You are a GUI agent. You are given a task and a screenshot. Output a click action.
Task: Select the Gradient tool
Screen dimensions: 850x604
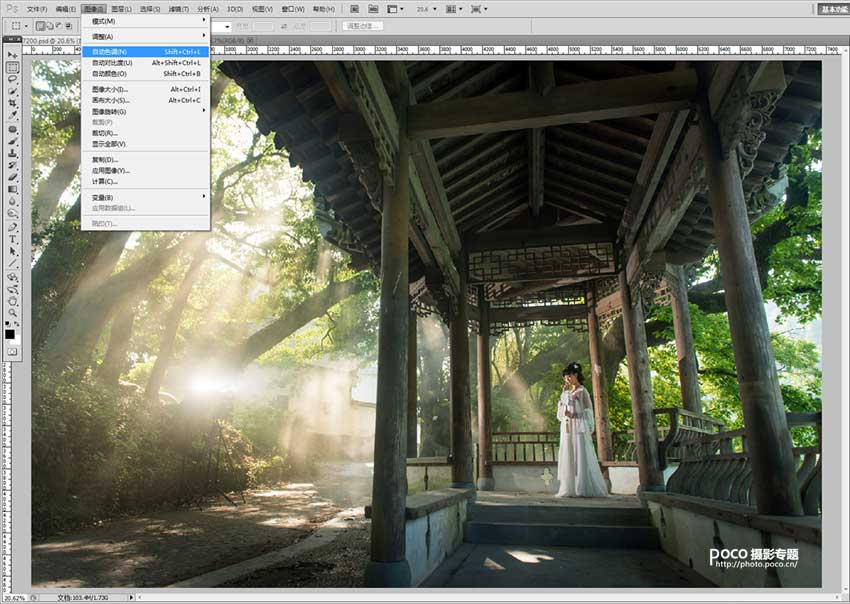point(13,190)
